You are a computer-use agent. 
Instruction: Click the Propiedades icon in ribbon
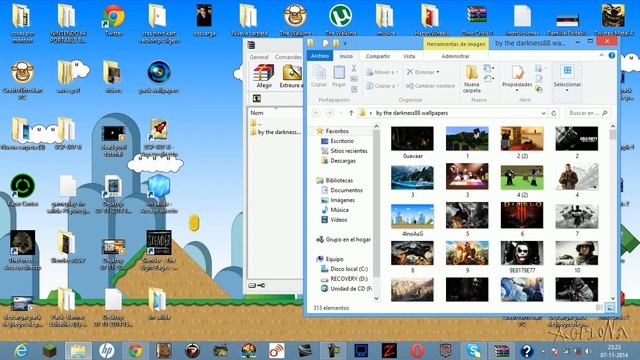(x=517, y=73)
